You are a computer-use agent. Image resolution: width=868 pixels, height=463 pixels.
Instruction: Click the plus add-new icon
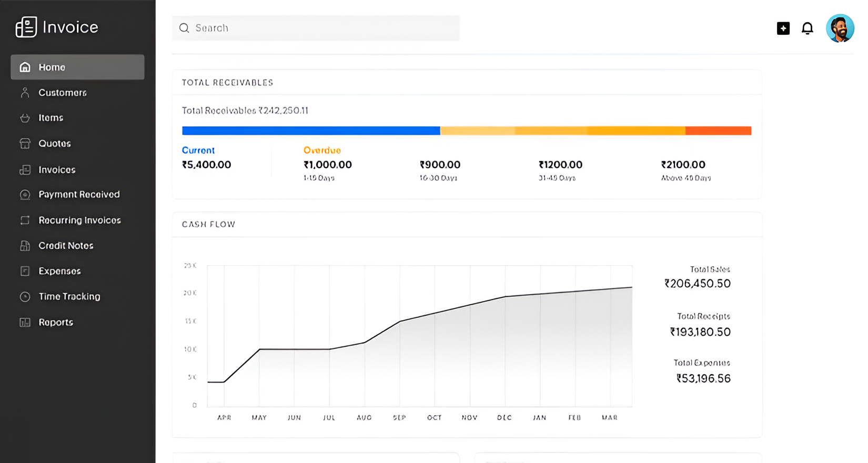pos(783,28)
